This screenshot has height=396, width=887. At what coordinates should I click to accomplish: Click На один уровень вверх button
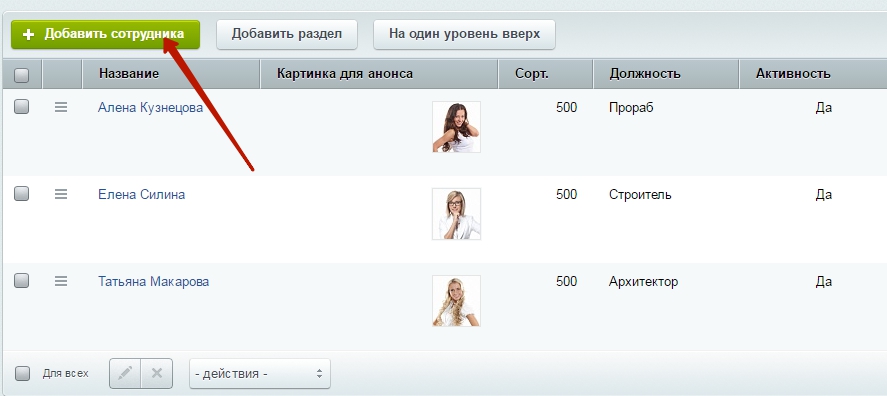(x=464, y=35)
